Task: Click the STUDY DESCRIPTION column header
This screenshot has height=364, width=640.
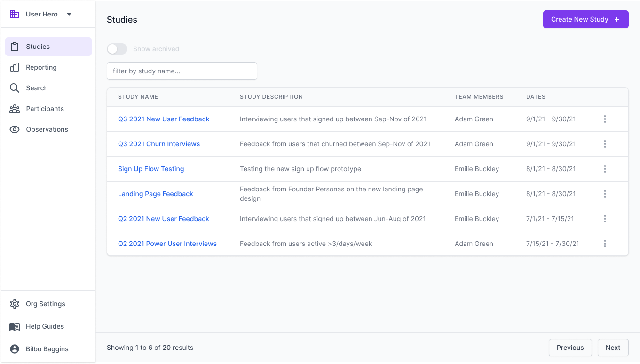Action: click(271, 97)
